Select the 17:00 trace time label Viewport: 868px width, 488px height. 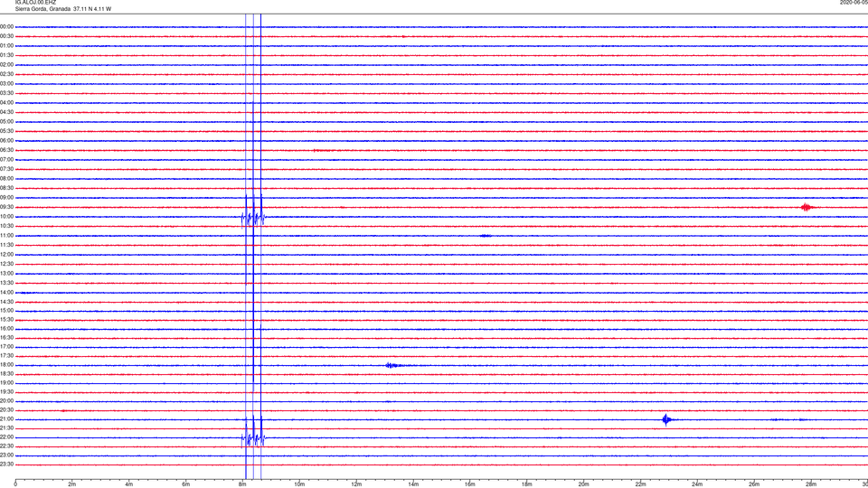pyautogui.click(x=6, y=347)
